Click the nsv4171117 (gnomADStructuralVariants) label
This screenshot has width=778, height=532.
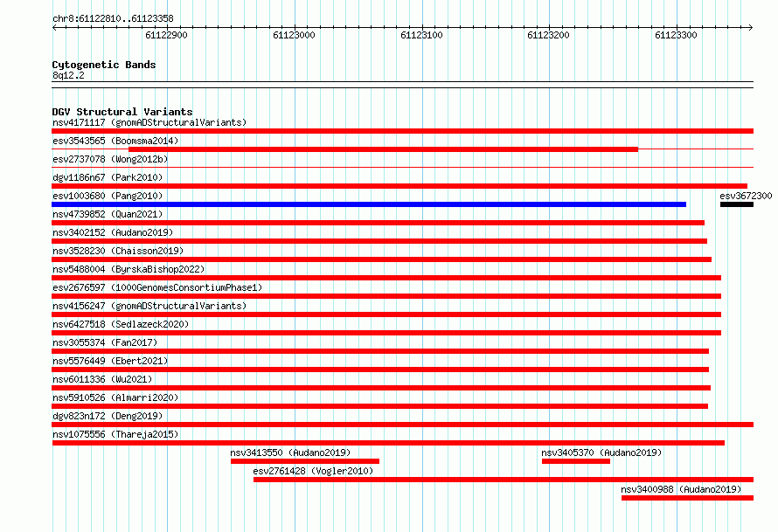coord(149,122)
